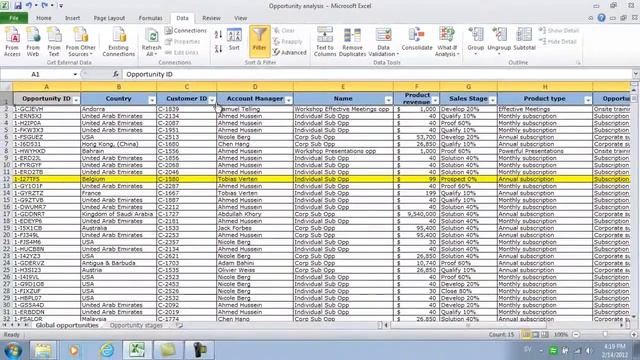Click the Existing Connections icon
Image resolution: width=640 pixels, height=360 pixels.
tap(119, 41)
